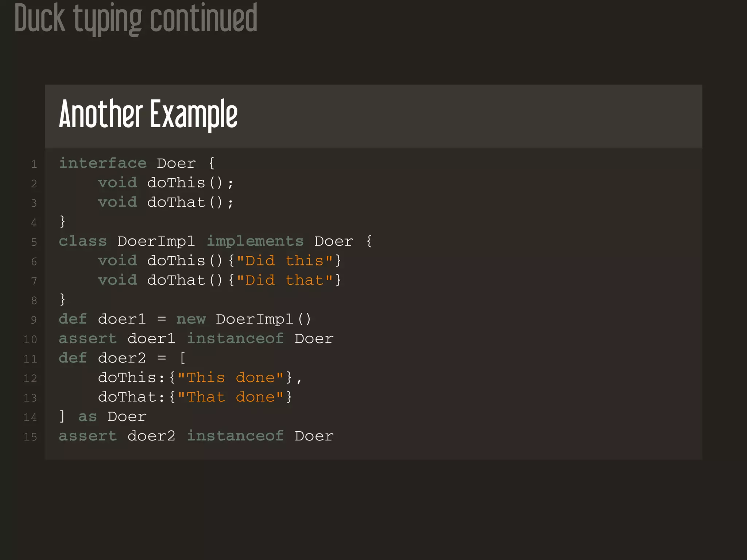
Task: Click line number 10 in the gutter
Action: tap(30, 339)
